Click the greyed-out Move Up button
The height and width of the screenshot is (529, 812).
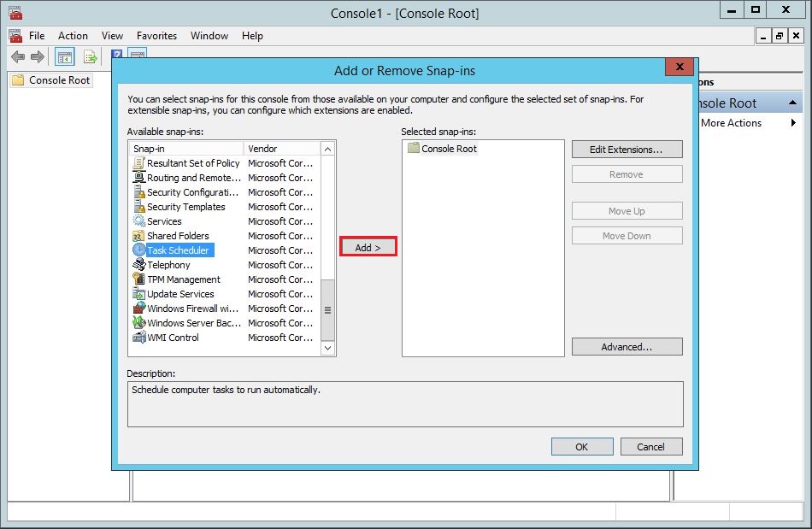(627, 211)
